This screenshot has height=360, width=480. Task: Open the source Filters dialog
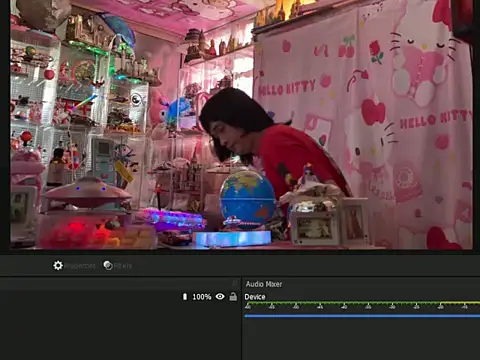pyautogui.click(x=118, y=266)
